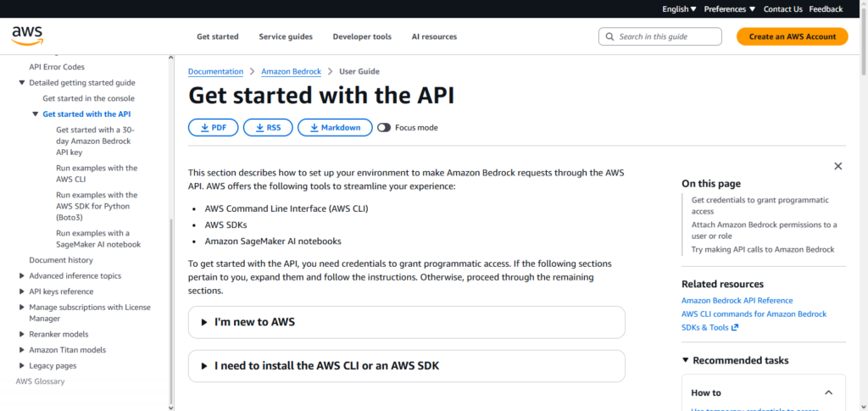Open Get started with a 30-day API key
The height and width of the screenshot is (411, 868).
(x=95, y=141)
